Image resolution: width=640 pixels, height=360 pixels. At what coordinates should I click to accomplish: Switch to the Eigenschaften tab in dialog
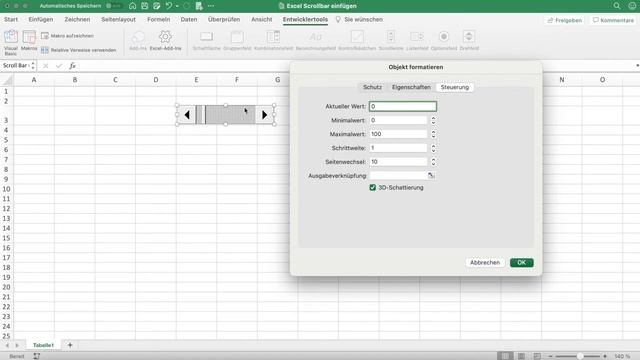[411, 87]
